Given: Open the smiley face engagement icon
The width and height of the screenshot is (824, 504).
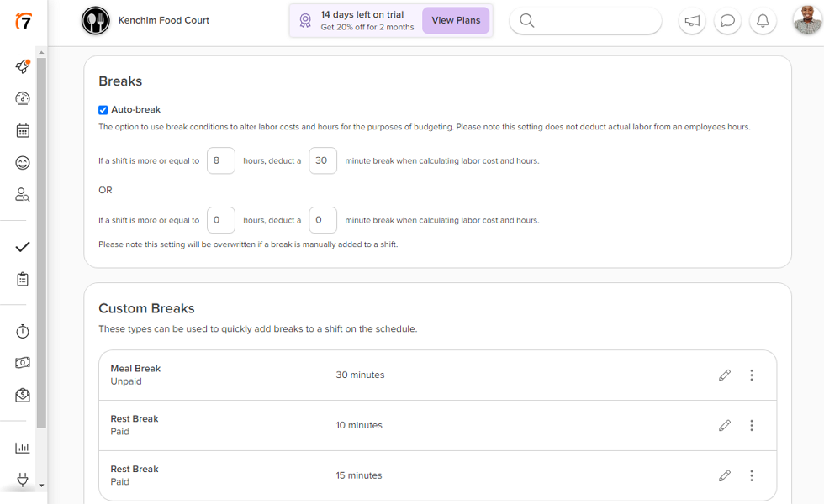Looking at the screenshot, I should pos(23,163).
